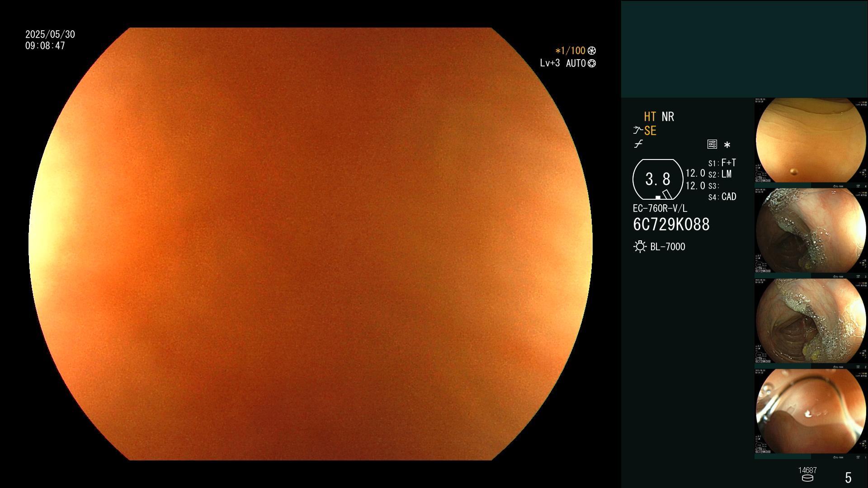Click the SE enhancement label

click(650, 131)
